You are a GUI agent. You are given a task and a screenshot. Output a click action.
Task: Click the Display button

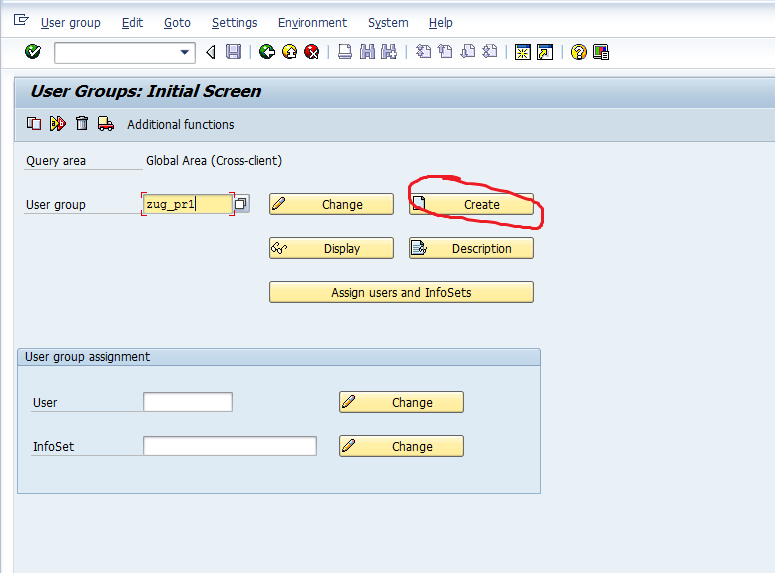331,248
